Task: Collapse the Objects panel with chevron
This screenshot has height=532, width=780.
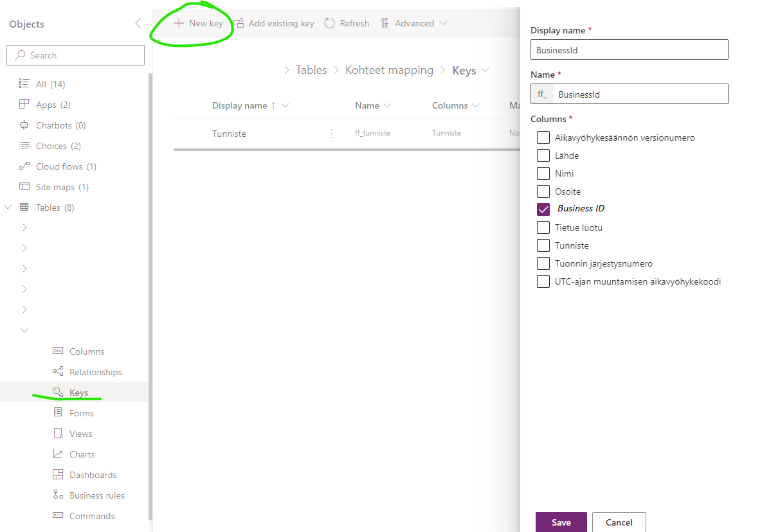Action: (x=138, y=24)
